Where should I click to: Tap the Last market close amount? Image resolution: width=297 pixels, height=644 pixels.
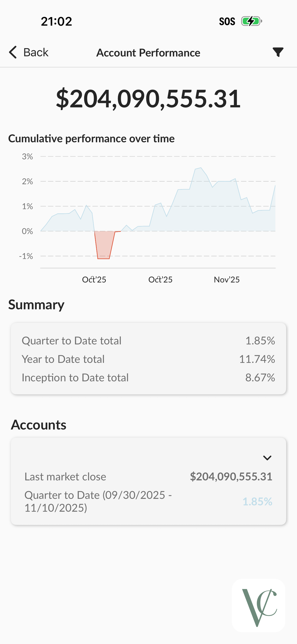point(231,477)
